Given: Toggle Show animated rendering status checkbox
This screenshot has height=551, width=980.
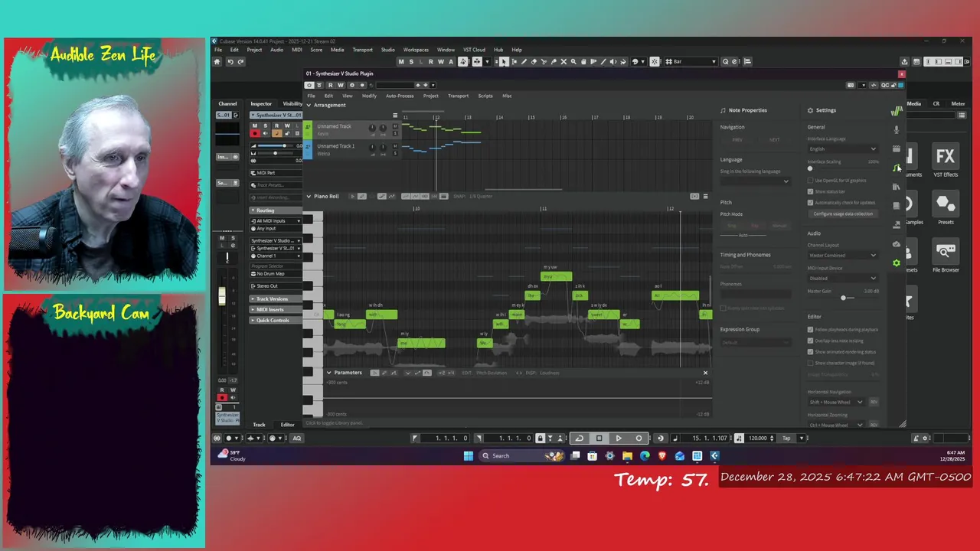Looking at the screenshot, I should (x=811, y=352).
